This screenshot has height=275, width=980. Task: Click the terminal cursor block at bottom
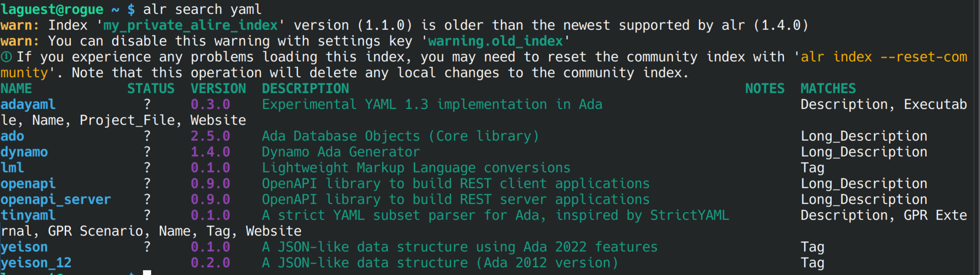point(147,273)
